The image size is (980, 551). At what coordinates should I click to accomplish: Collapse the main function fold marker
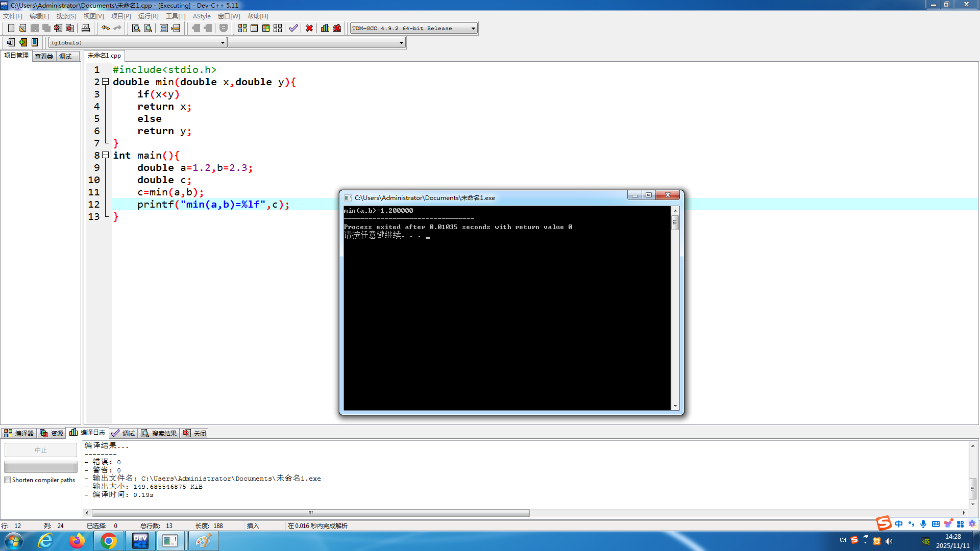[105, 155]
